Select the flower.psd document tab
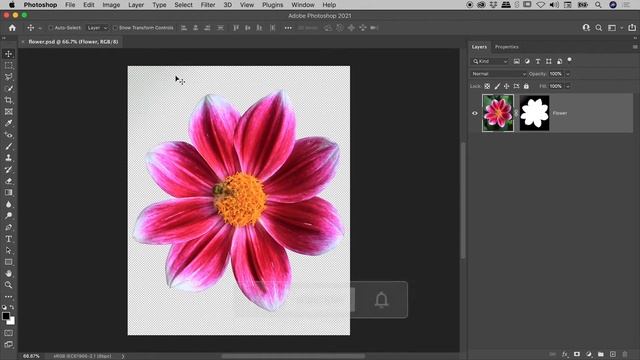 pos(73,42)
